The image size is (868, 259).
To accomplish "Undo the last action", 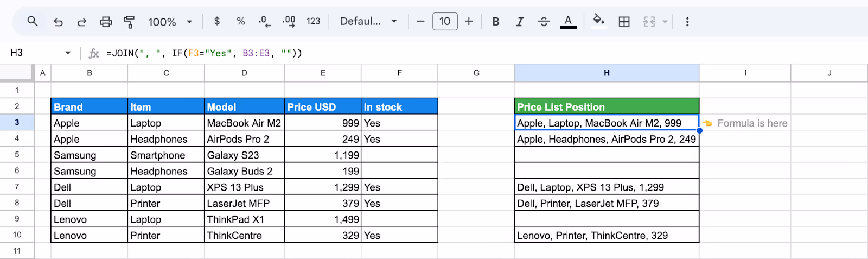I will coord(58,22).
